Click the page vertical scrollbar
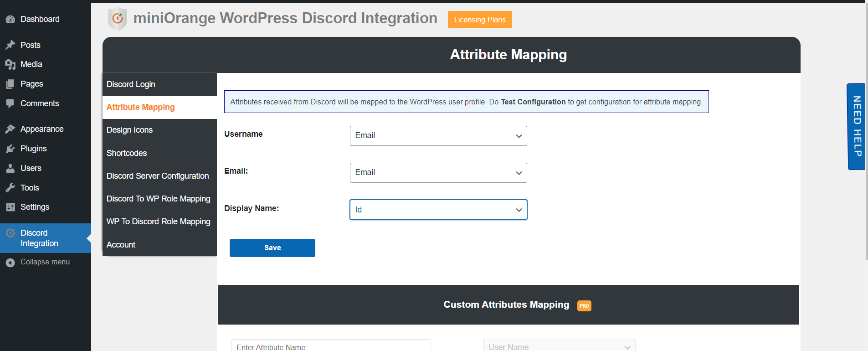The image size is (868, 351). click(867, 132)
